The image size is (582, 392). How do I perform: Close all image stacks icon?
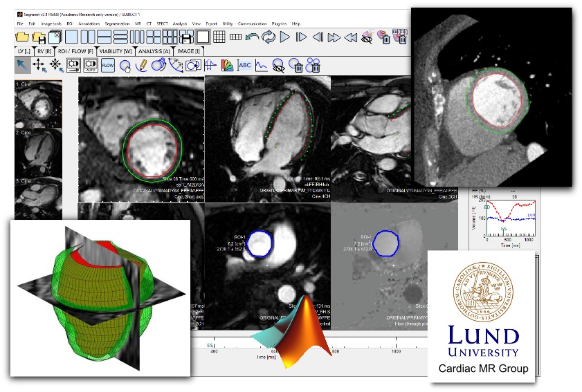(x=55, y=37)
